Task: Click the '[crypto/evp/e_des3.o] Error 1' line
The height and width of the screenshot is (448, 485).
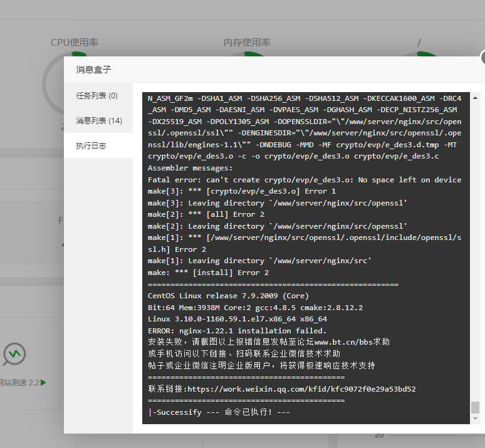Action: (x=242, y=191)
